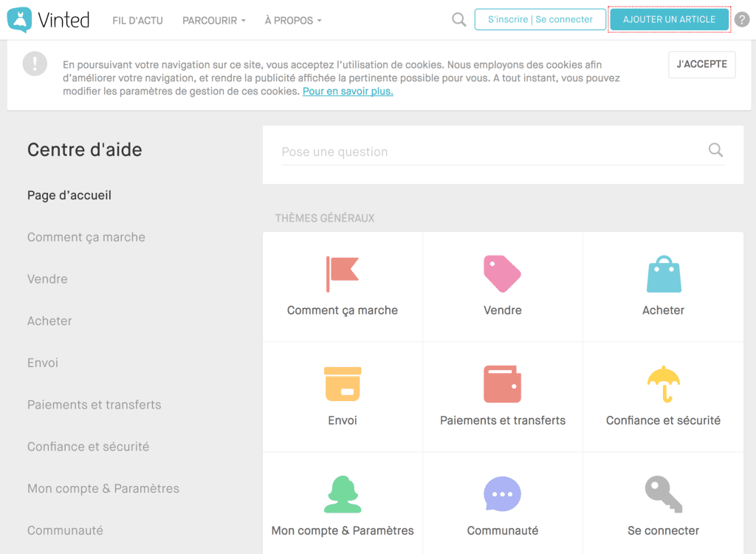This screenshot has height=554, width=756.
Task: Select Envoi in the sidebar
Action: [43, 363]
